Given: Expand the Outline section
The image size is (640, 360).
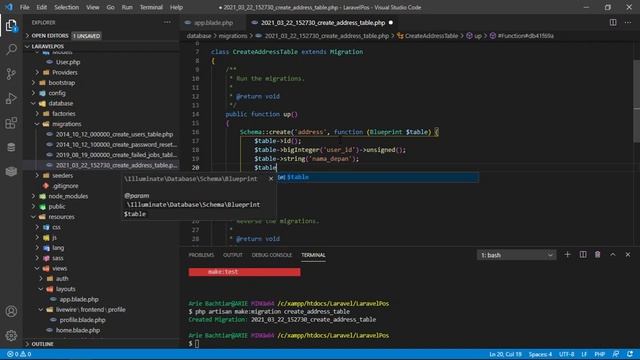Looking at the screenshot, I should pos(101,344).
